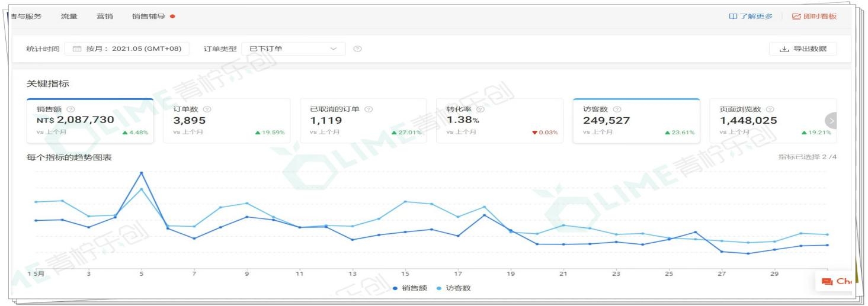The height and width of the screenshot is (306, 868).
Task: Switch to the 营销 tab
Action: coord(104,16)
